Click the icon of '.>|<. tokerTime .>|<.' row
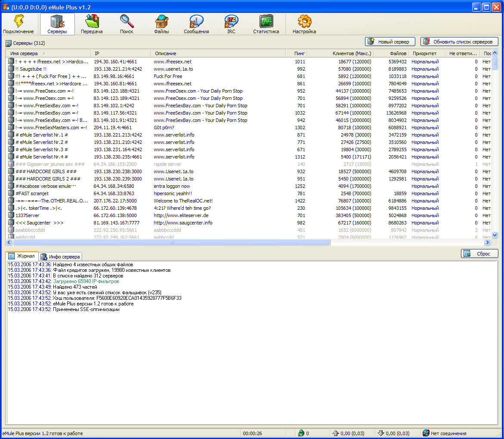 click(11, 208)
